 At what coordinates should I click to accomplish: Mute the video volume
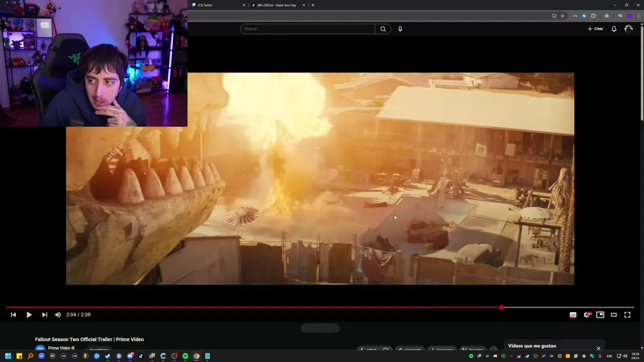coord(58,315)
